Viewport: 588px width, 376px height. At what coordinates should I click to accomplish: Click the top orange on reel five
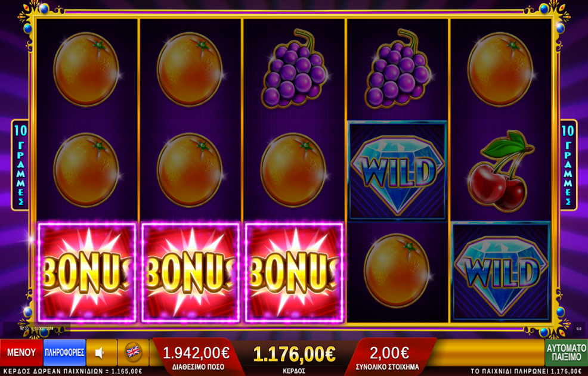(x=500, y=69)
